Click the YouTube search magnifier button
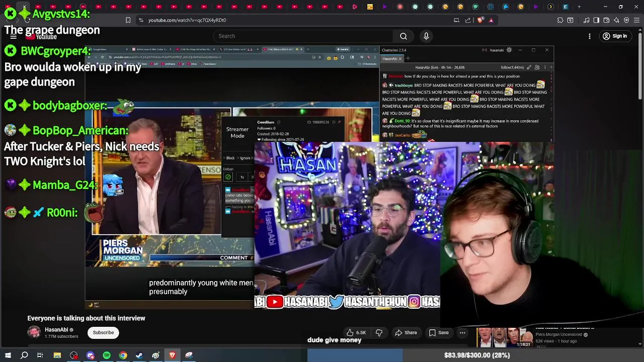Screen dimensions: 644x362 [403, 36]
